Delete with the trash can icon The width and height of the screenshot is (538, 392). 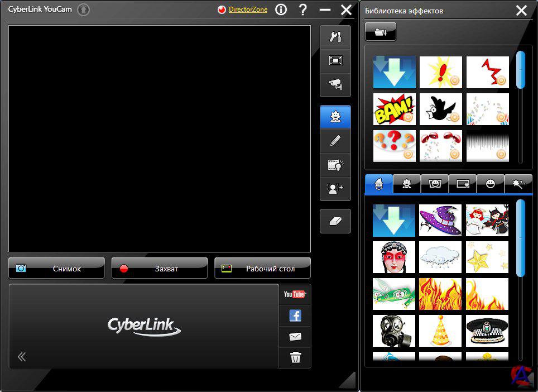point(295,358)
